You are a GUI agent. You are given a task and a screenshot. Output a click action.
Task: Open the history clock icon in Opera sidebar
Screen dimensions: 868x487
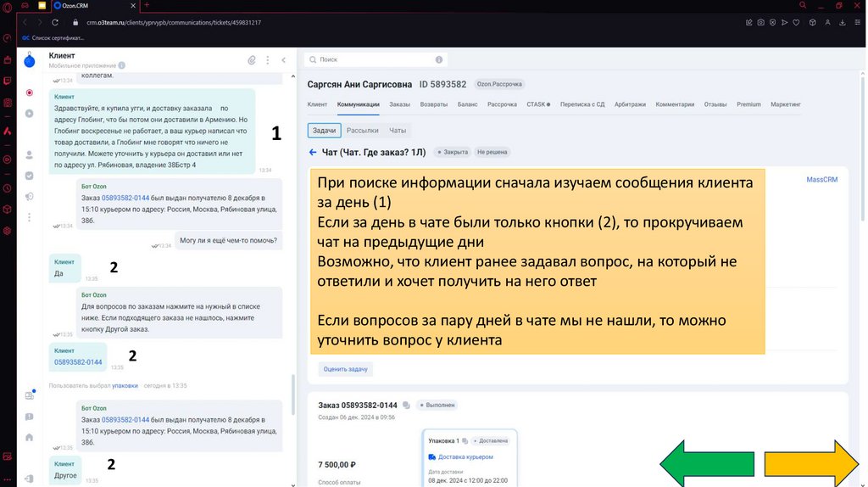point(7,188)
